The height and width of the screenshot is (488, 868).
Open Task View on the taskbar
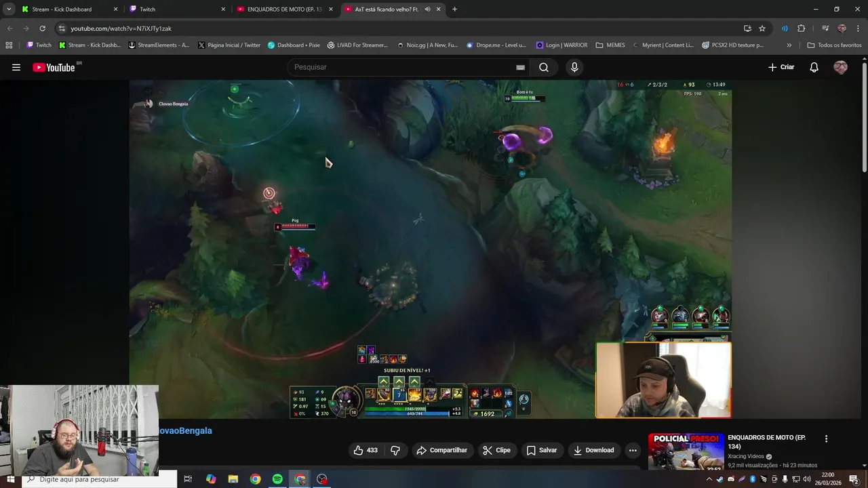[188, 479]
